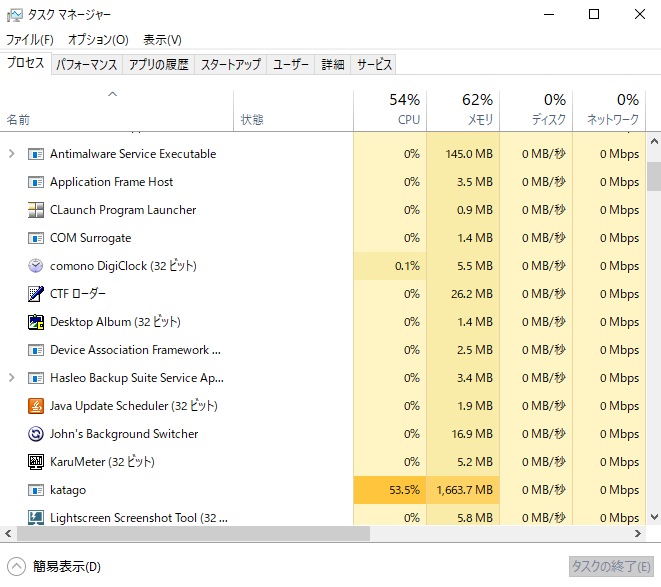Click the CLaunch Program Launcher icon

click(x=36, y=210)
